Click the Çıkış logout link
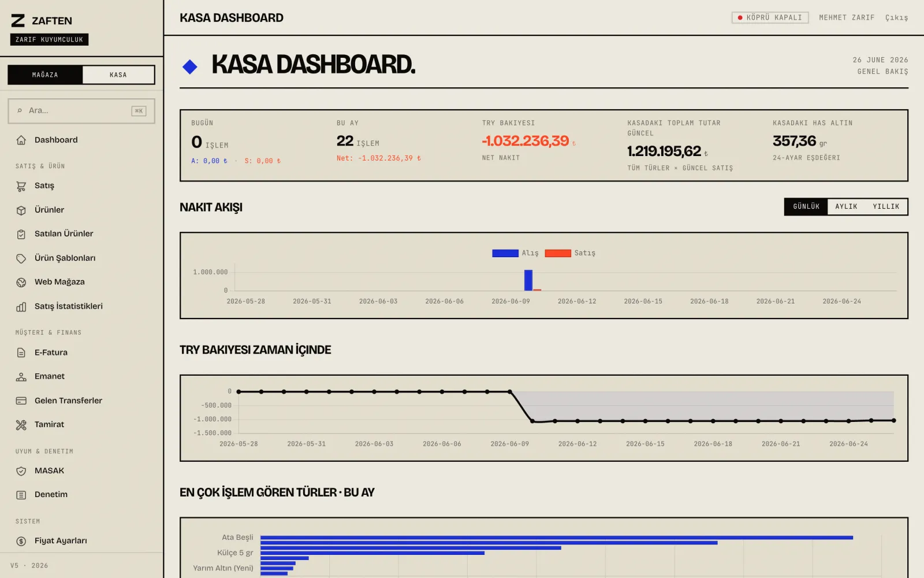The height and width of the screenshot is (578, 924). (896, 18)
